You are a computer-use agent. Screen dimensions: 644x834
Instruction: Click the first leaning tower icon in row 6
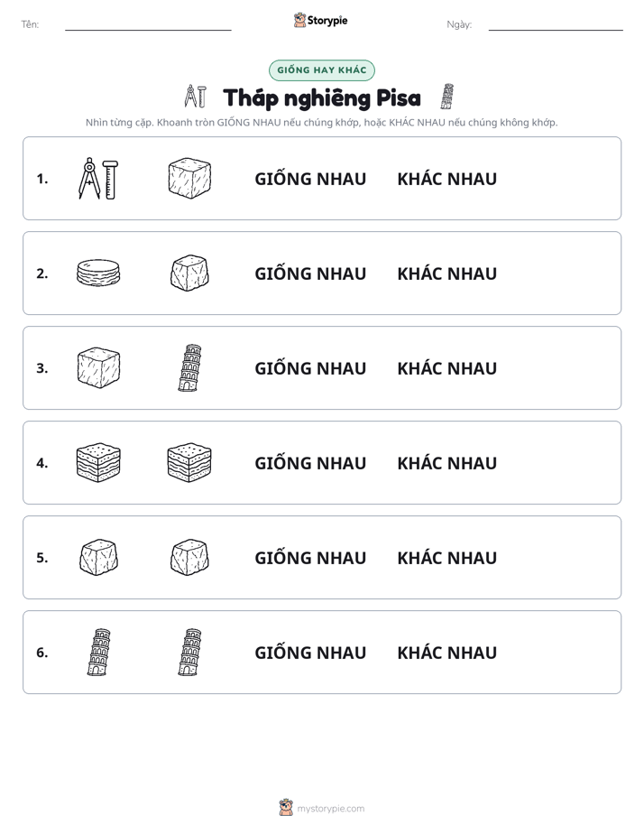(x=99, y=652)
